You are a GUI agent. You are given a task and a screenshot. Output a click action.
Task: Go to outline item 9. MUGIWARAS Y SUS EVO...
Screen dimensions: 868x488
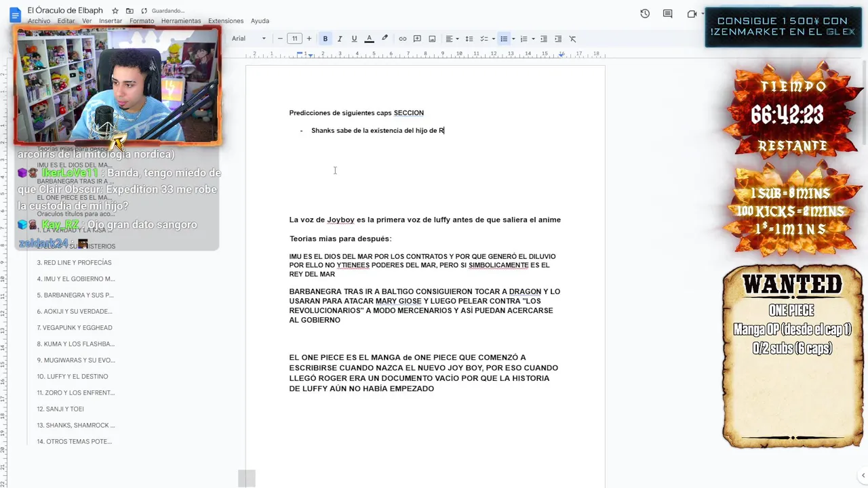[x=76, y=360]
